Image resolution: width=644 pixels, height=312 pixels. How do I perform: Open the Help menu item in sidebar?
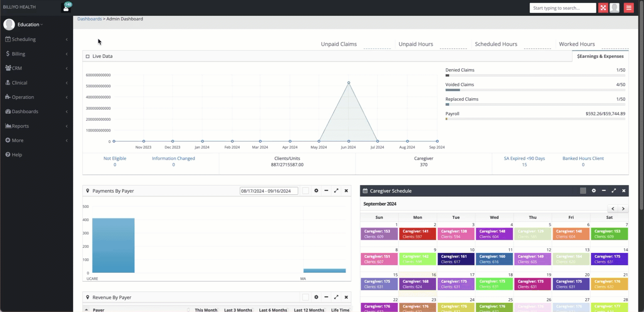coord(17,155)
